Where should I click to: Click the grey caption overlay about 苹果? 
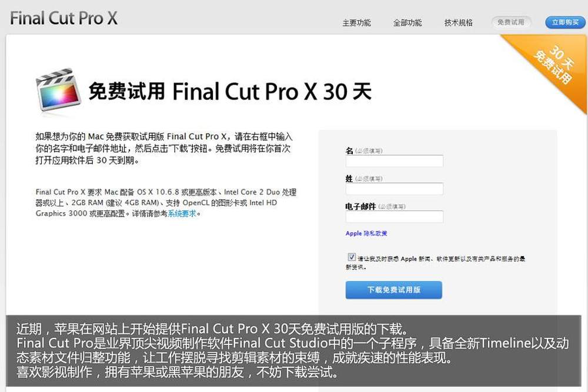[x=293, y=350]
